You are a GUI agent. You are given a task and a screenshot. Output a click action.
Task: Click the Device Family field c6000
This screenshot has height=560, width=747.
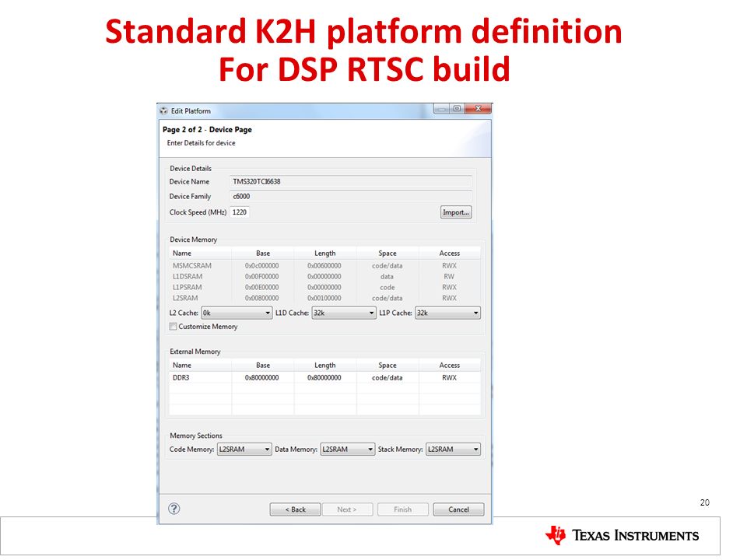tap(351, 196)
